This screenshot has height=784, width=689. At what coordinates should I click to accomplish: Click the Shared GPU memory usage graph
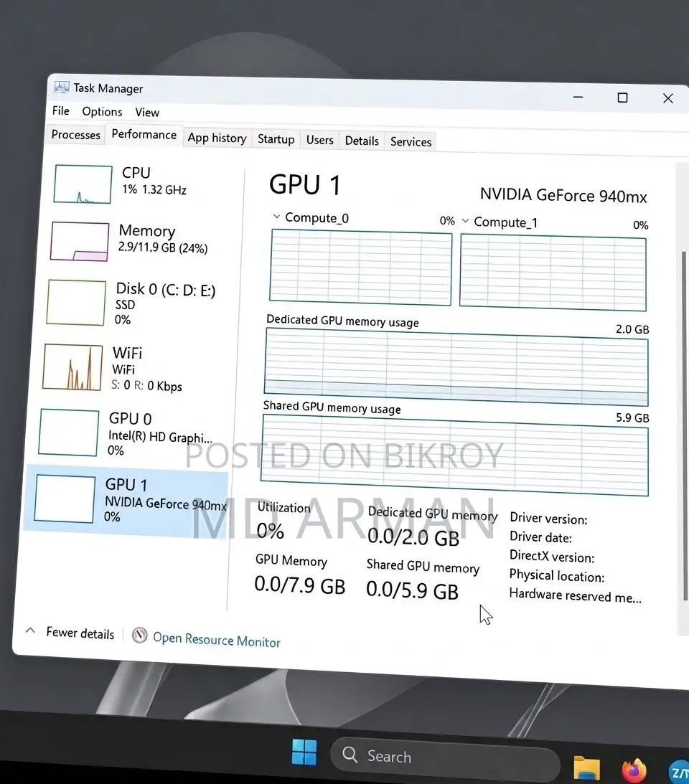coord(454,455)
